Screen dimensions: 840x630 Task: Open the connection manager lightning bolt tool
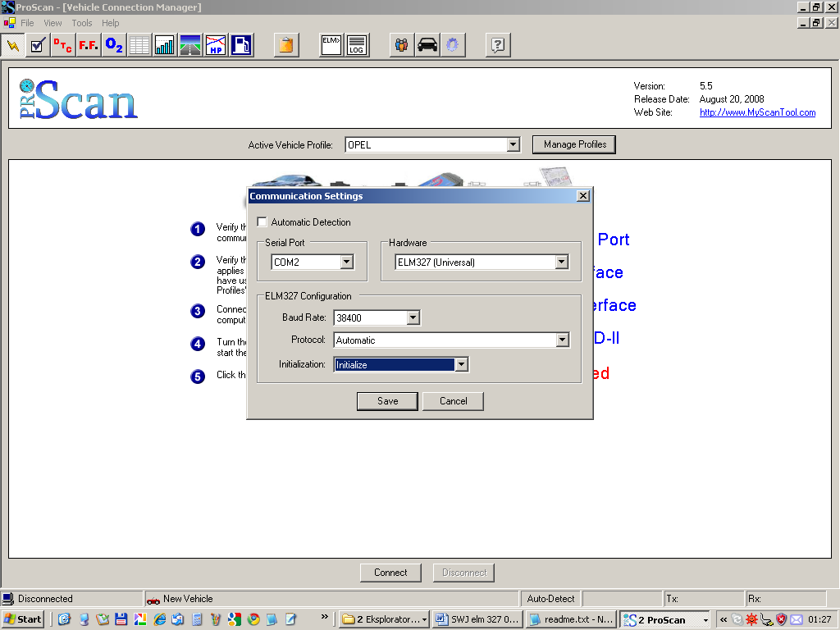tap(12, 46)
